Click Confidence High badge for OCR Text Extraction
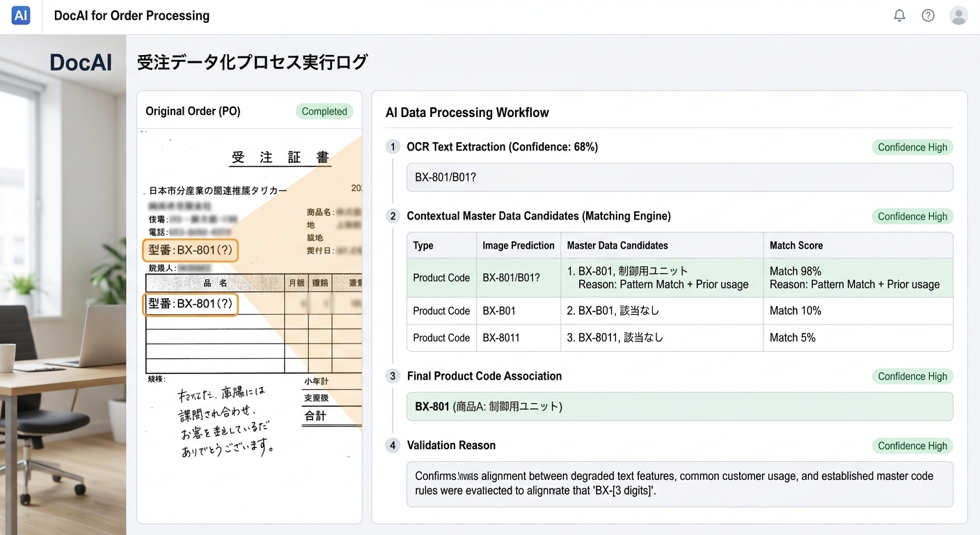980x535 pixels. coord(912,147)
